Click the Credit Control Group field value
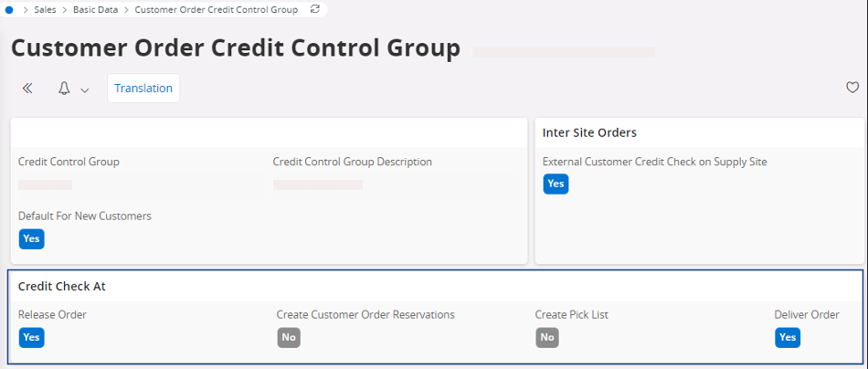 click(46, 184)
